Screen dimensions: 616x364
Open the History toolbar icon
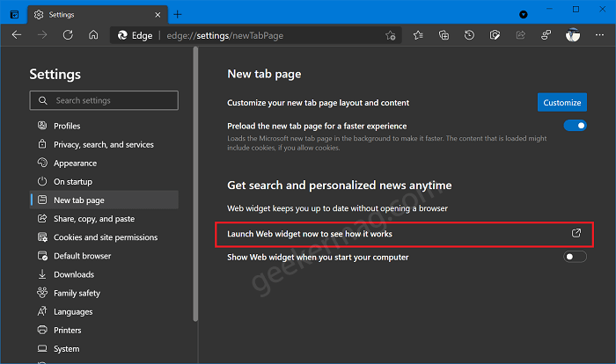pyautogui.click(x=469, y=35)
